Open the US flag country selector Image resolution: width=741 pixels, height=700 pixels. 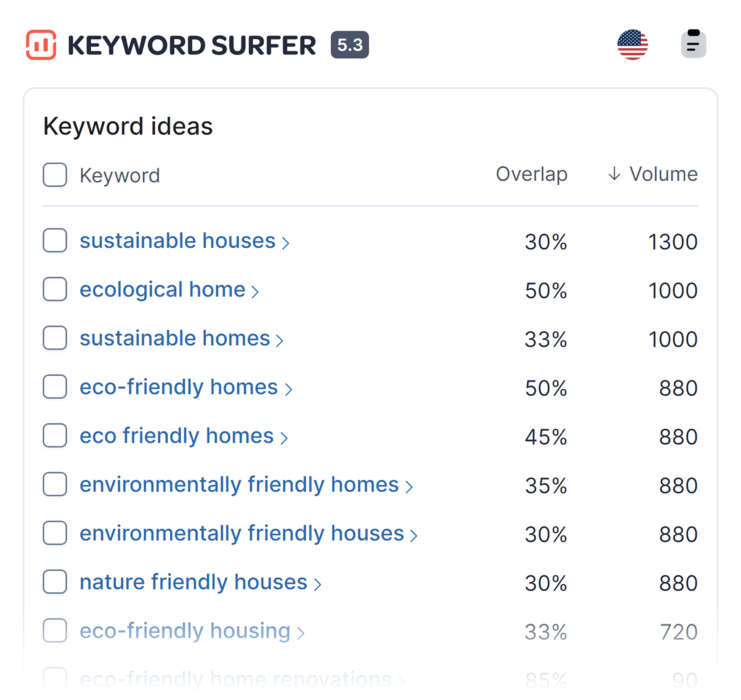coord(633,45)
